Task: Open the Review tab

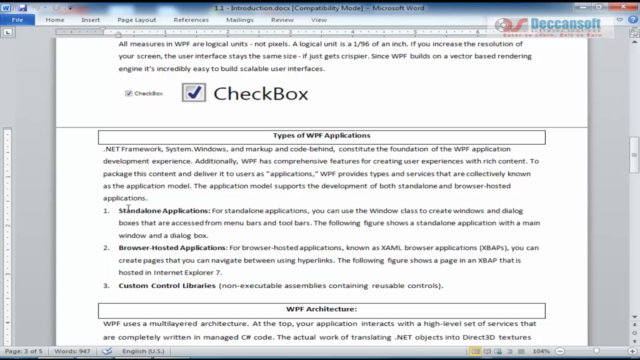Action: pos(282,20)
